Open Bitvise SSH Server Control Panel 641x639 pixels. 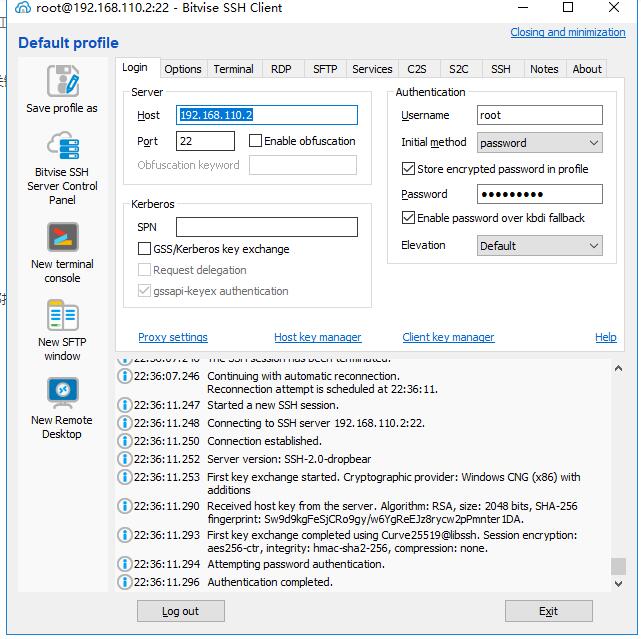[x=62, y=147]
